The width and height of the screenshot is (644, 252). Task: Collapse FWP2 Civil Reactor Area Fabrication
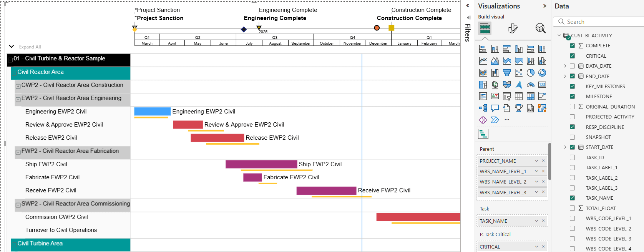pyautogui.click(x=18, y=152)
